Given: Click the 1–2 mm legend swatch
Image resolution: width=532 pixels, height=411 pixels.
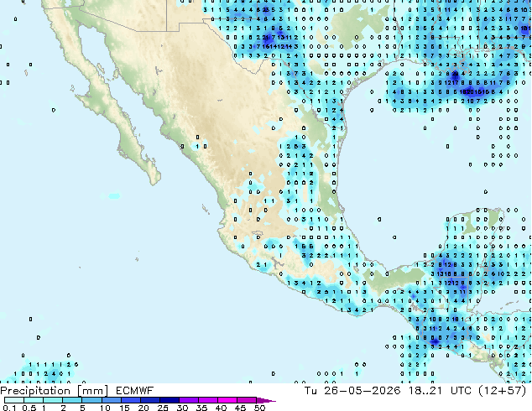Looking at the screenshot, I should (x=53, y=400).
